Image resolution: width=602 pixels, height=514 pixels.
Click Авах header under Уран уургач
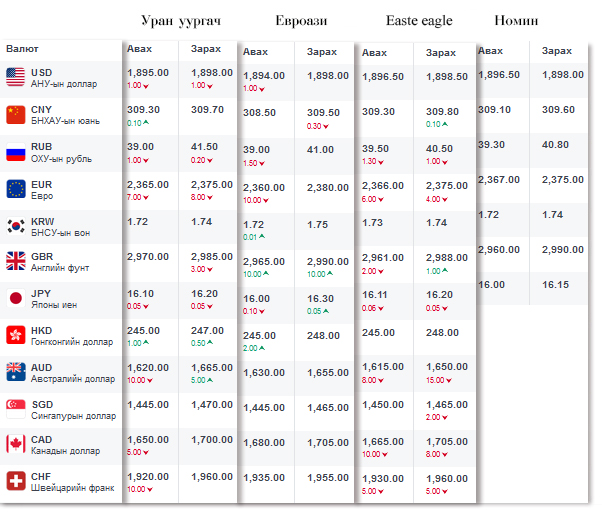[x=140, y=48]
